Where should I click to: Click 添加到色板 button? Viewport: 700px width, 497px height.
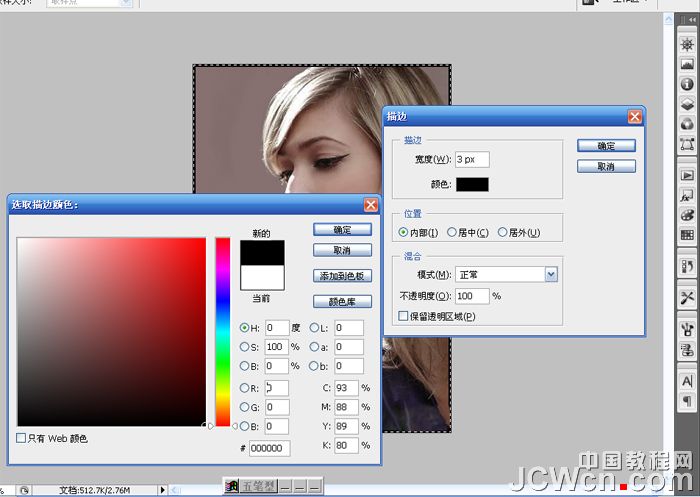(x=342, y=276)
